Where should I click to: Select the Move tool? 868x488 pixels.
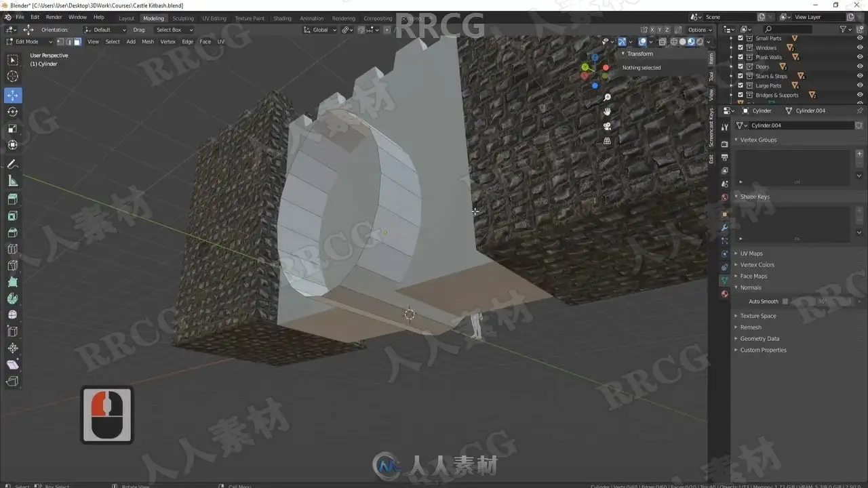coord(13,96)
